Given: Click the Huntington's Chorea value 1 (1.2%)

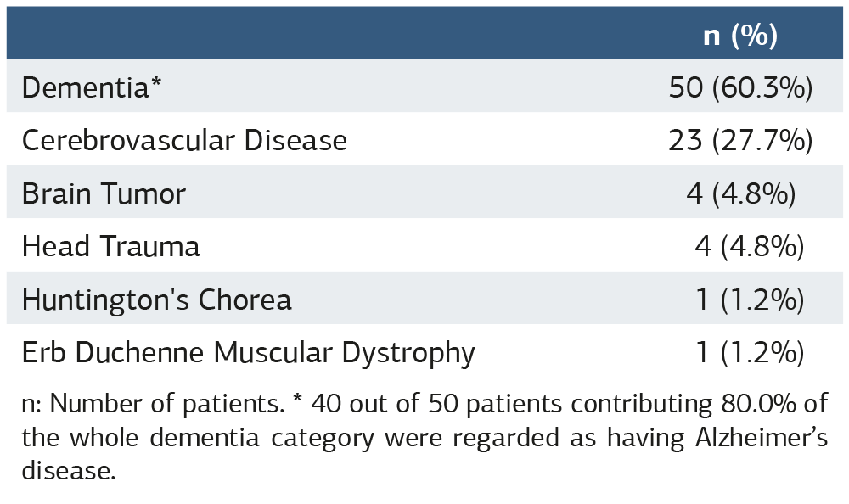Looking at the screenshot, I should [x=749, y=299].
